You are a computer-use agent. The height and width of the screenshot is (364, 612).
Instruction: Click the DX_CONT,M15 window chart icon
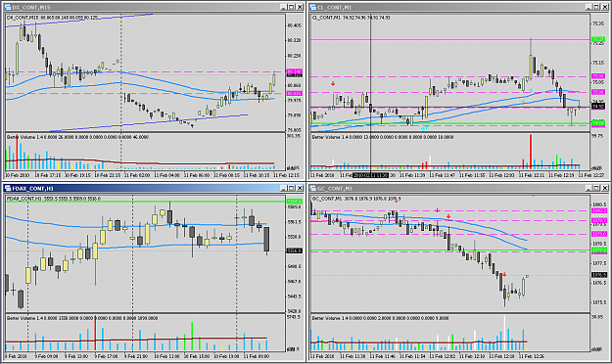(8, 7)
